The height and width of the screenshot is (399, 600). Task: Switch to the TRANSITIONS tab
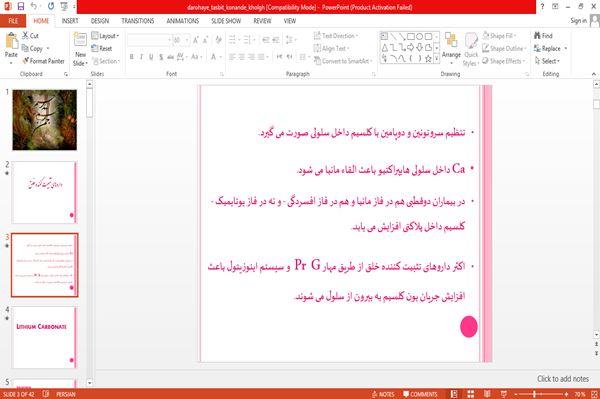138,21
